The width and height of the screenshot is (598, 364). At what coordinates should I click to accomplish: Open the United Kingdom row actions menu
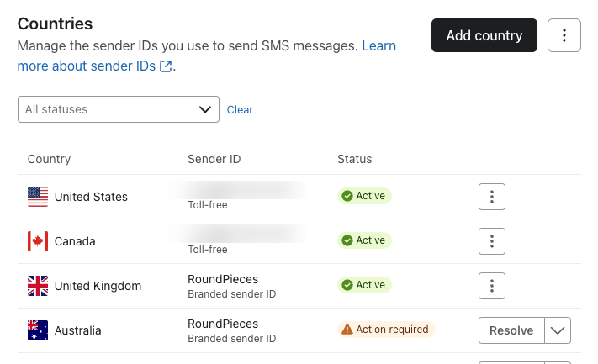coord(491,285)
